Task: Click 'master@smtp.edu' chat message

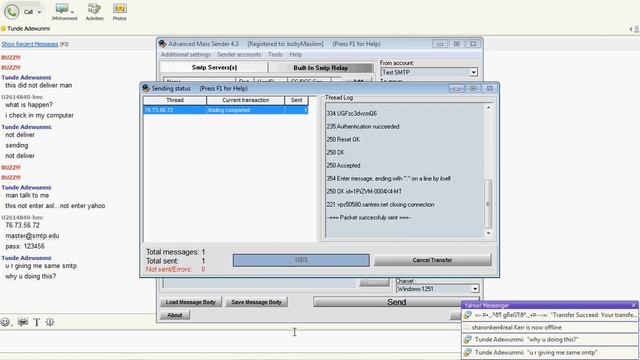Action: pos(32,236)
